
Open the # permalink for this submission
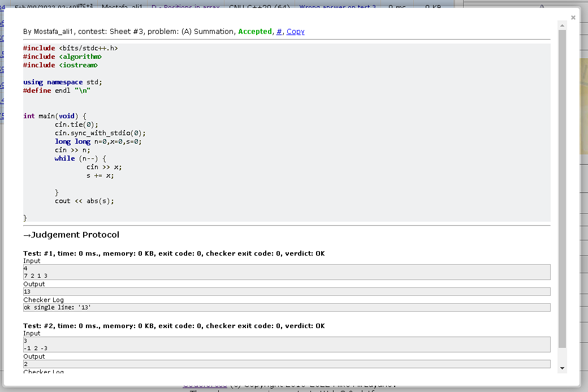pyautogui.click(x=279, y=31)
